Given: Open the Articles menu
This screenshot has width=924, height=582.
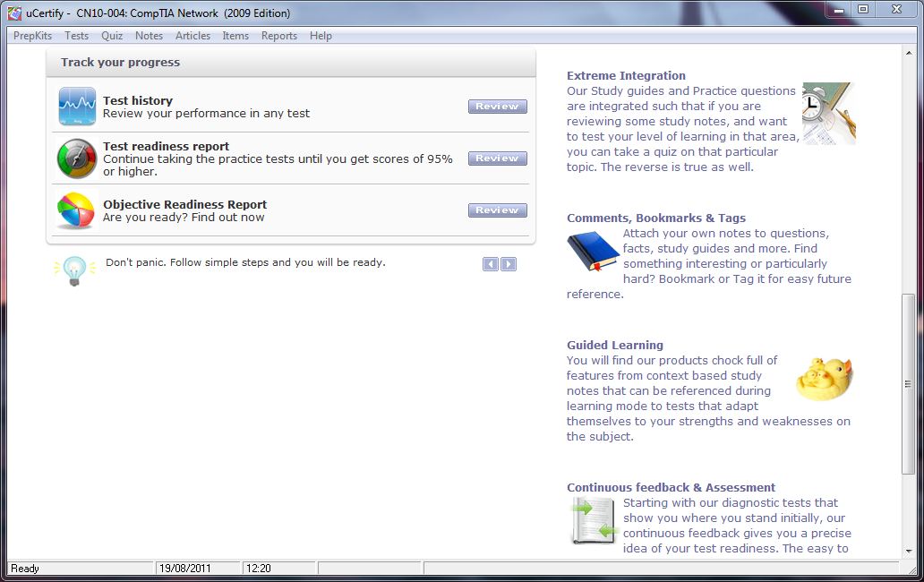Looking at the screenshot, I should pos(192,36).
